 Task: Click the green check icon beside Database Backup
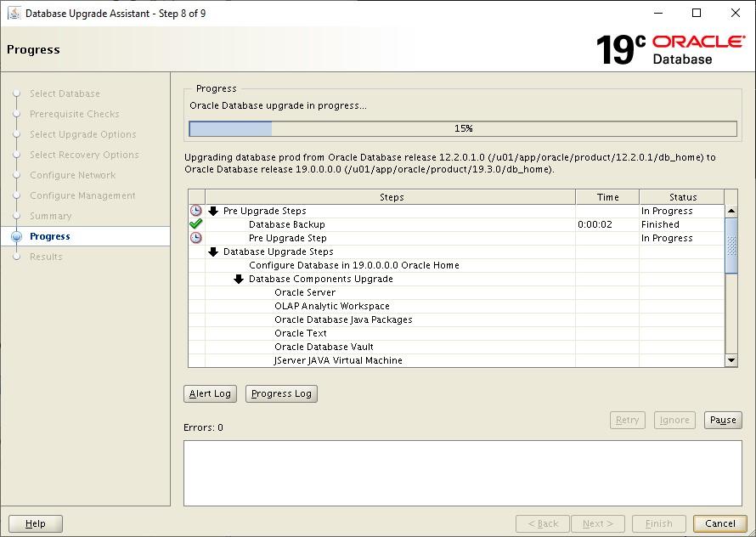(x=196, y=223)
